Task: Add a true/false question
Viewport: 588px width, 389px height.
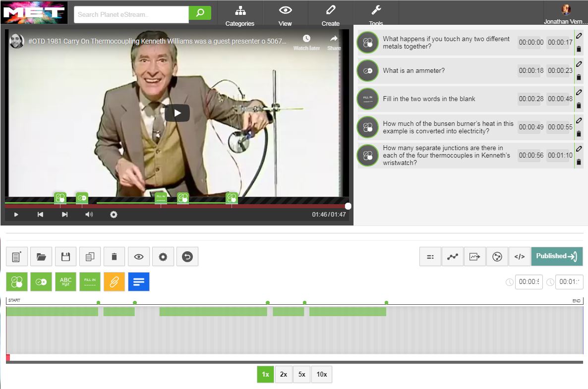Action: (x=41, y=282)
